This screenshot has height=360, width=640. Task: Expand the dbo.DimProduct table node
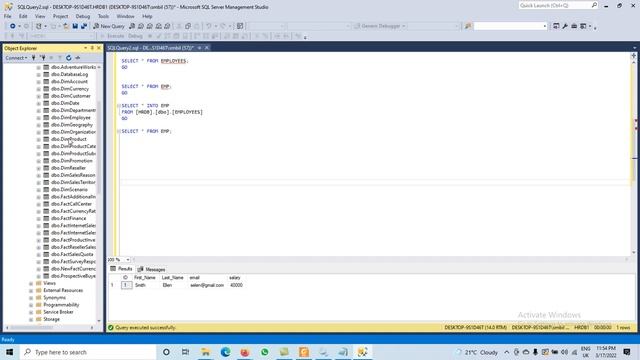39,139
